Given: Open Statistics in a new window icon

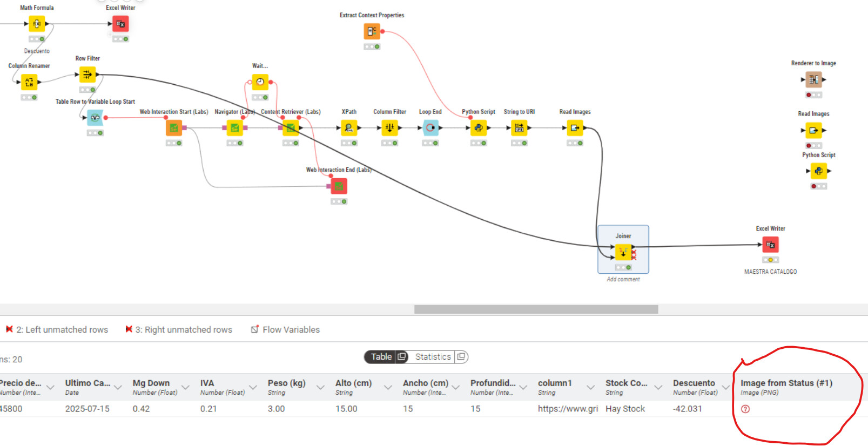Looking at the screenshot, I should click(x=461, y=357).
